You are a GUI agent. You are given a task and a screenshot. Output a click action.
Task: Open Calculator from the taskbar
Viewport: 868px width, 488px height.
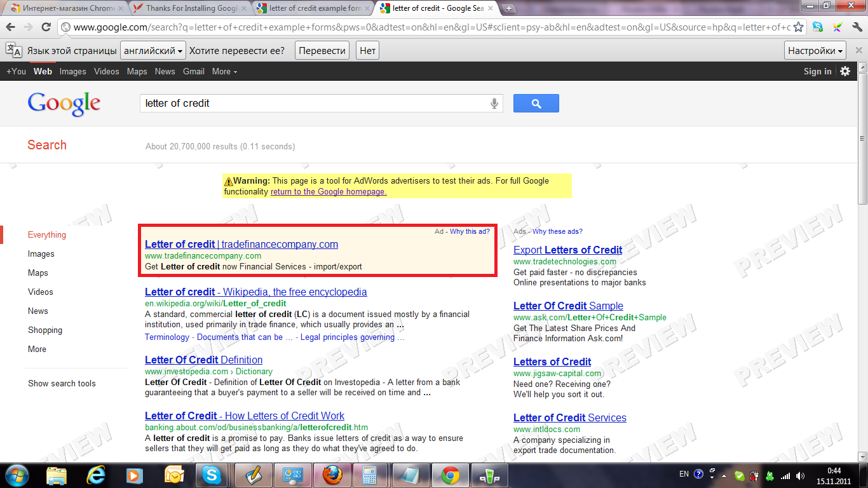coord(371,475)
